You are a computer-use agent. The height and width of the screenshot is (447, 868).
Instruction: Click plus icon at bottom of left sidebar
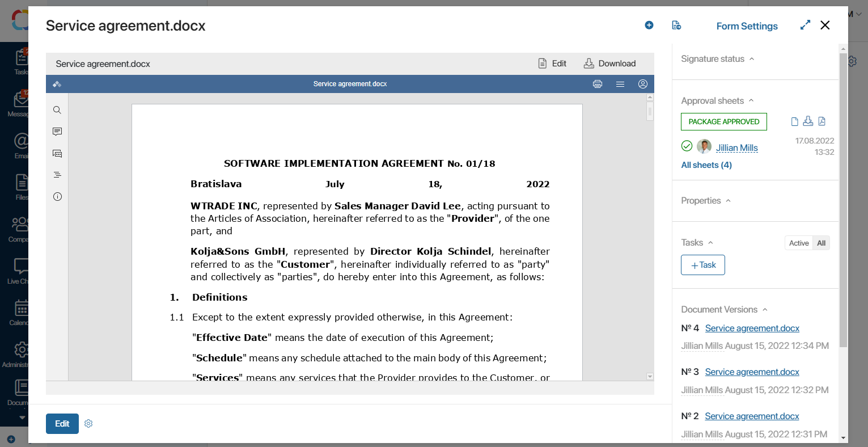click(x=11, y=439)
